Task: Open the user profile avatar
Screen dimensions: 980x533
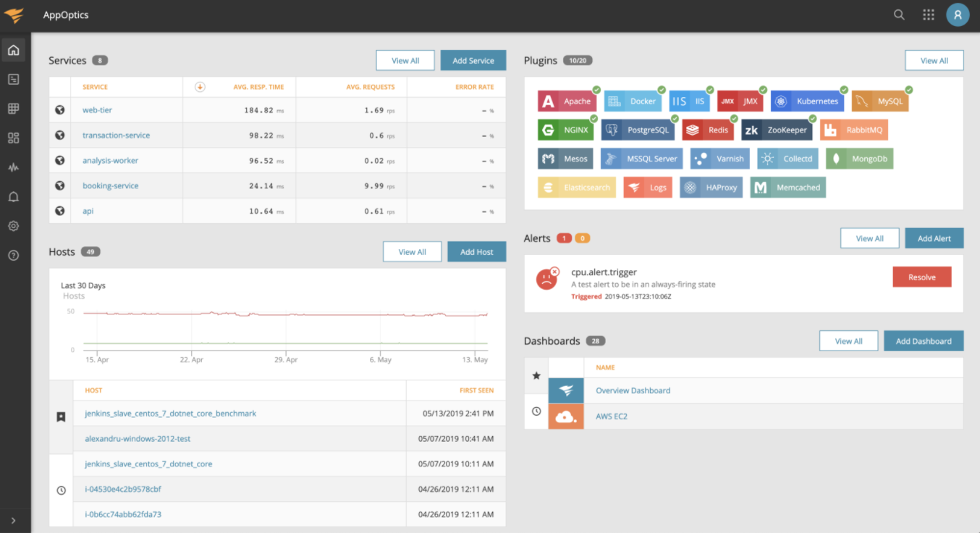Action: (958, 14)
